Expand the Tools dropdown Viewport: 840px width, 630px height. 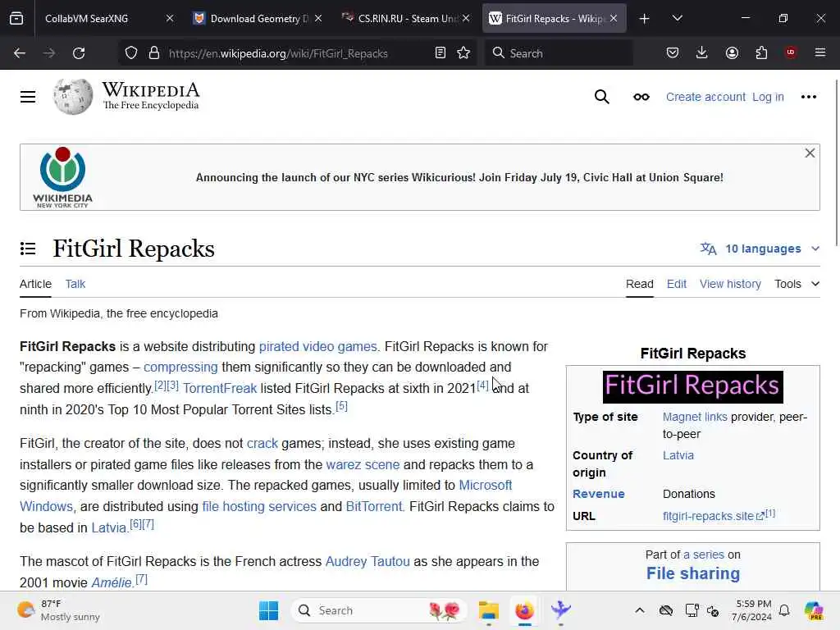click(797, 284)
